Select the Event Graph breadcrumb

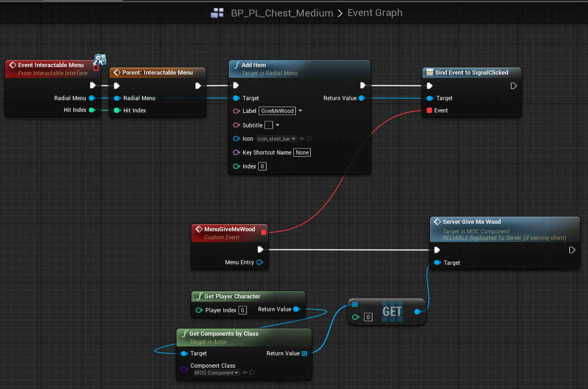(375, 13)
